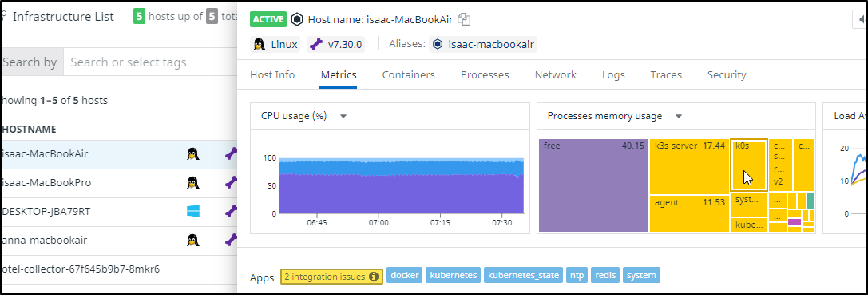
Task: Select the Metrics tab
Action: 339,75
